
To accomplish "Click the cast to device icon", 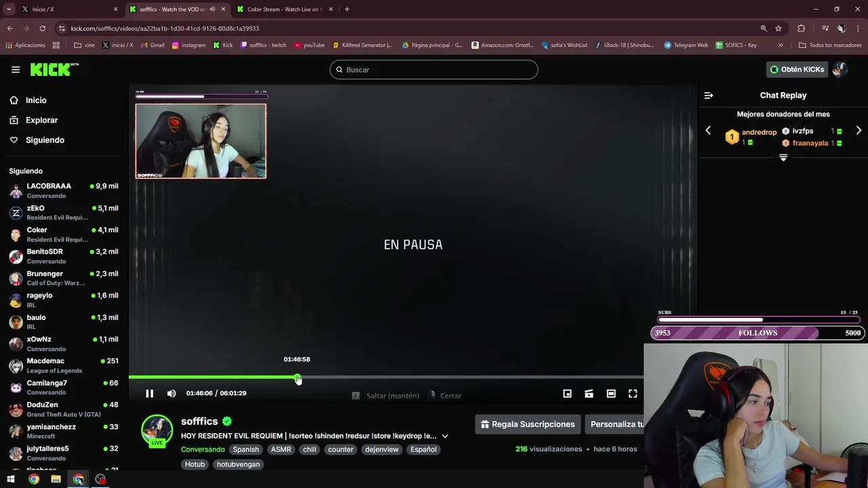I will point(589,394).
